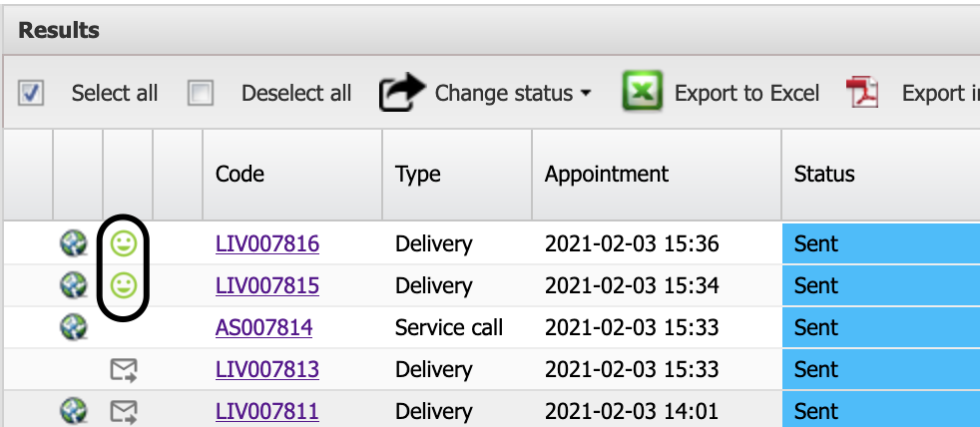Click the green smiley icon for LIV007815
This screenshot has width=980, height=427.
(x=123, y=285)
